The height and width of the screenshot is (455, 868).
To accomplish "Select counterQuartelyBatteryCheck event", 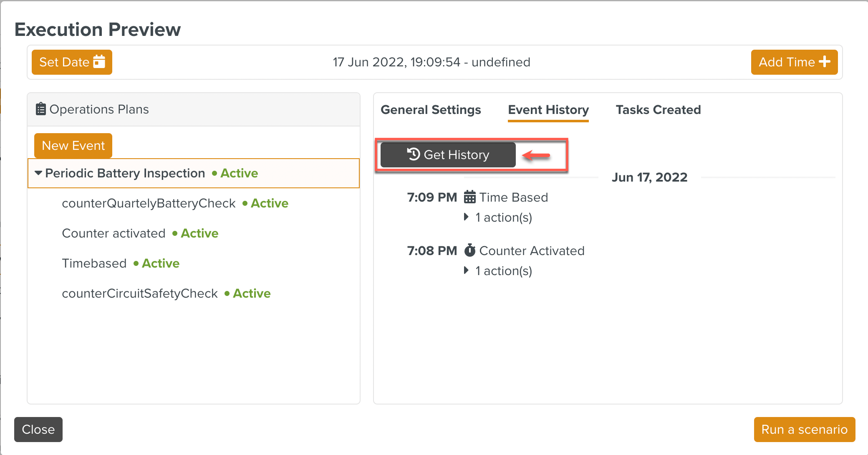I will 149,203.
